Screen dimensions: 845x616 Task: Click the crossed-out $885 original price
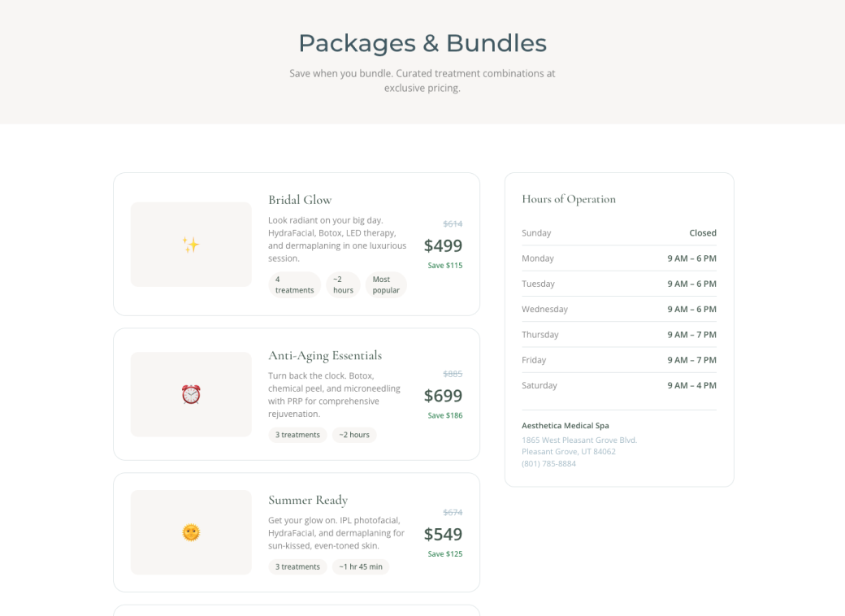pyautogui.click(x=453, y=374)
